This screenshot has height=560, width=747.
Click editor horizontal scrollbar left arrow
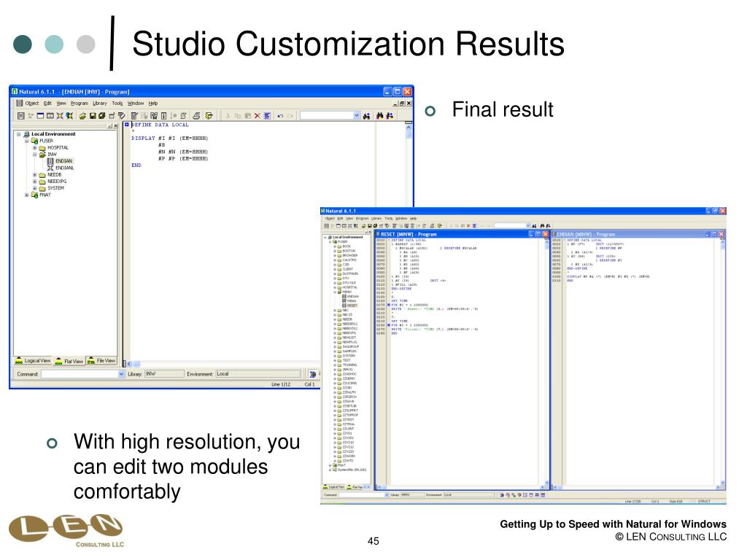[128, 364]
